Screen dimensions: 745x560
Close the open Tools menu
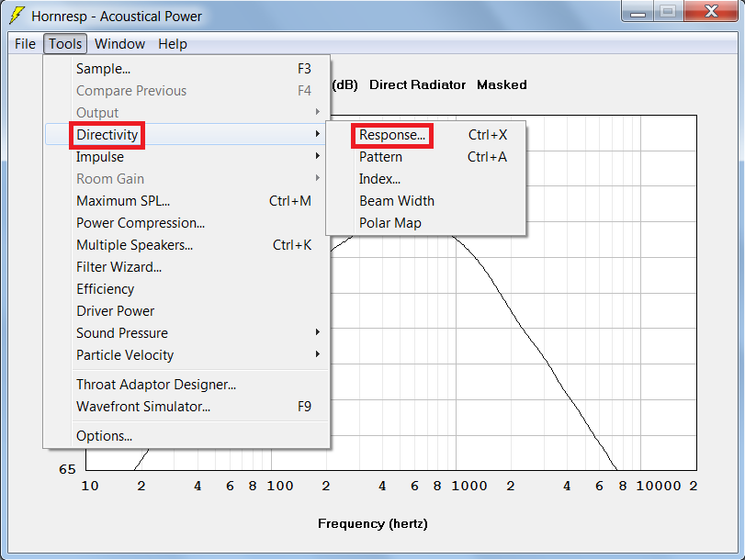click(65, 44)
